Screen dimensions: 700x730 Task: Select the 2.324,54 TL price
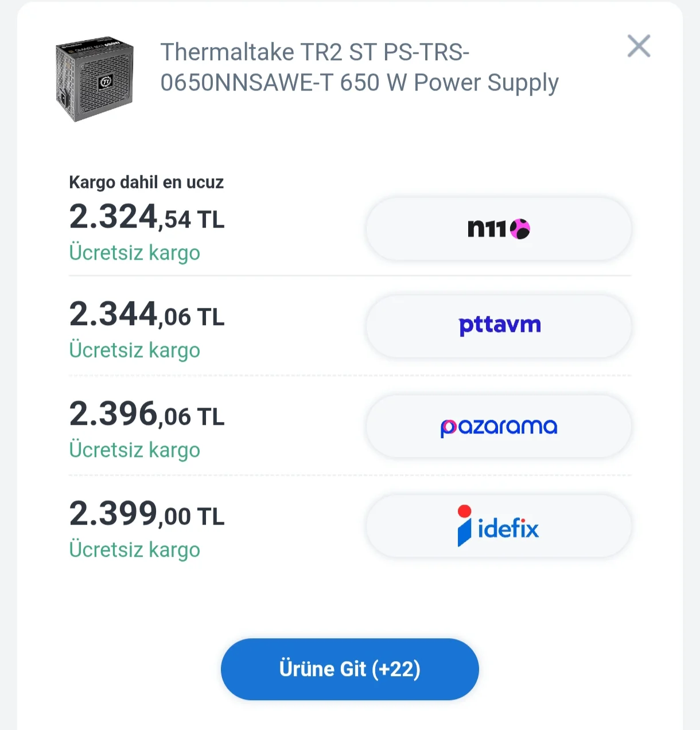click(x=146, y=217)
